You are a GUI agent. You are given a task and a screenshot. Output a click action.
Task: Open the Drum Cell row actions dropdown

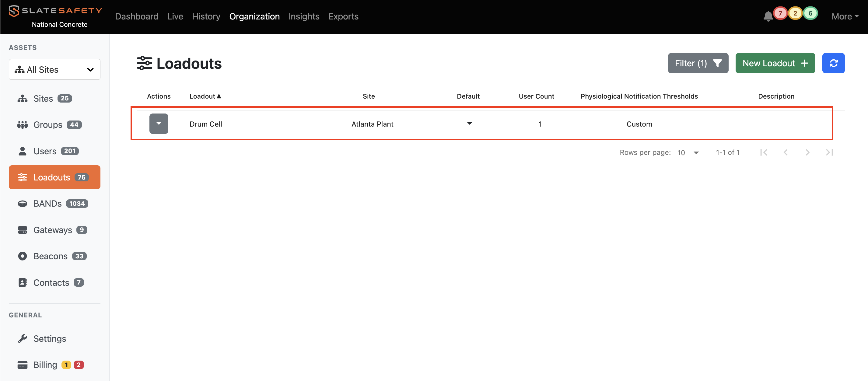[x=159, y=124]
